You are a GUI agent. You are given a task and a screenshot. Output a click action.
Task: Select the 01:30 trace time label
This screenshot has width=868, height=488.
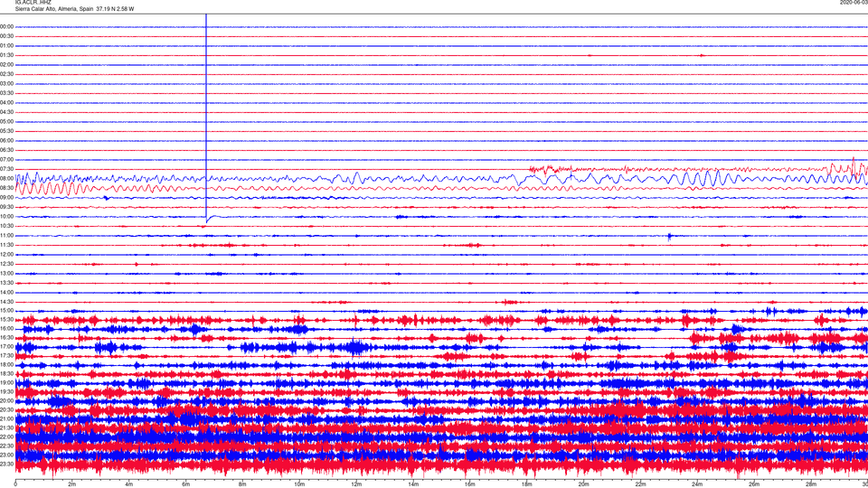pos(6,55)
